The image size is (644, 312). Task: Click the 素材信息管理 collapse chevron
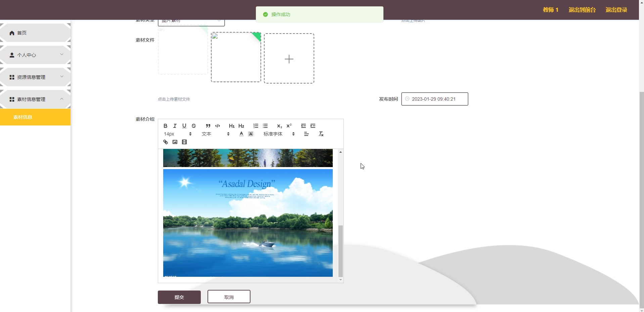pos(62,99)
